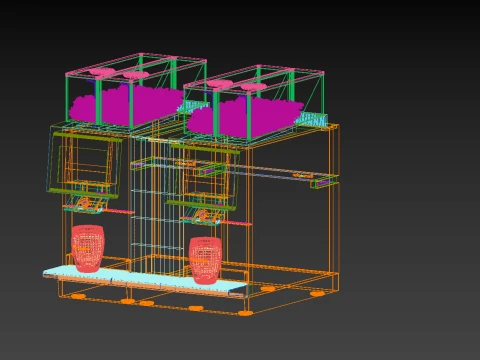This screenshot has width=480, height=360.
Task: Pick the magenta mass in the right tank
Action: (x=245, y=117)
